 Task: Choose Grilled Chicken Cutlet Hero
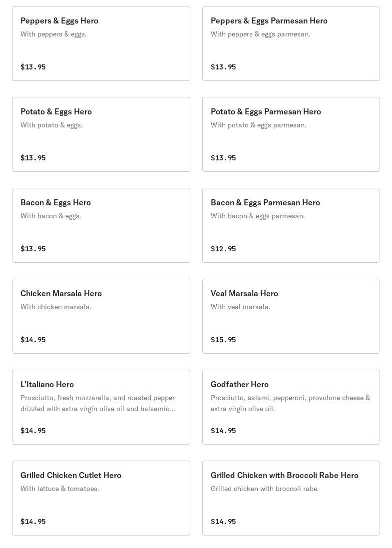[x=101, y=498]
